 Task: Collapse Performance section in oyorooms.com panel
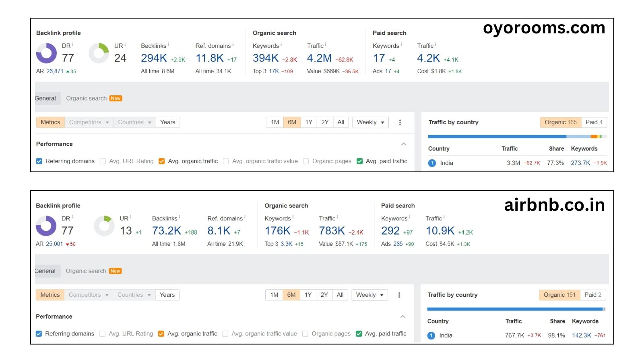(x=403, y=144)
